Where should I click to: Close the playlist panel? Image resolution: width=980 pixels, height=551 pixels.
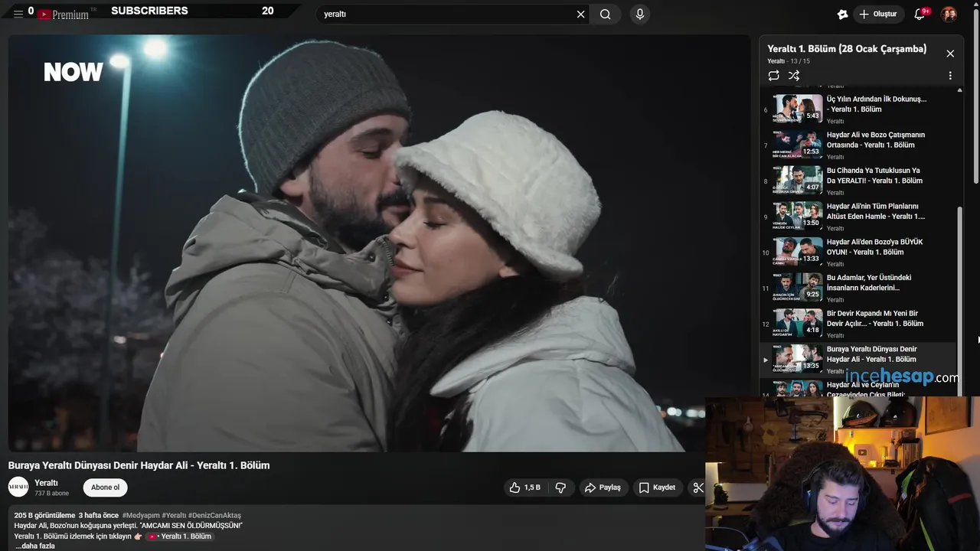(x=950, y=54)
